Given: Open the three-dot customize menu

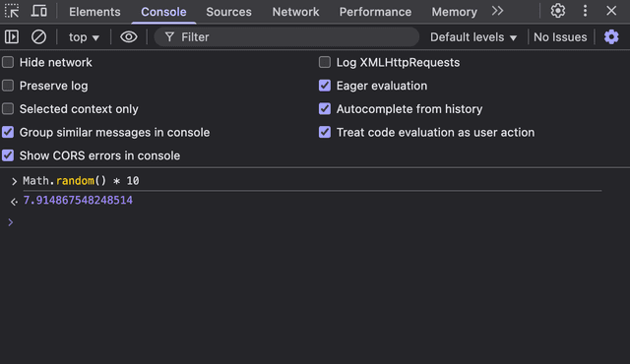Looking at the screenshot, I should click(x=585, y=11).
